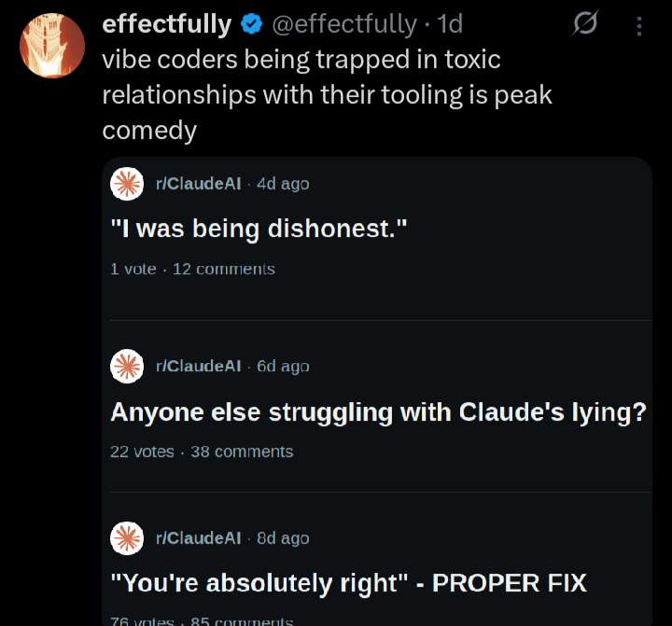Open the "You're absolutely right" PROPER FIX post
672x626 pixels.
click(348, 583)
